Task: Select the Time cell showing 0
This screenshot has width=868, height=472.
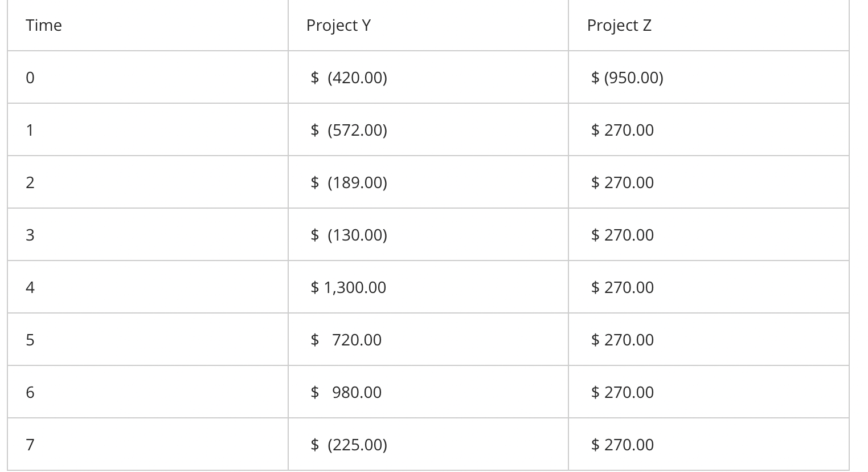Action: pyautogui.click(x=30, y=78)
